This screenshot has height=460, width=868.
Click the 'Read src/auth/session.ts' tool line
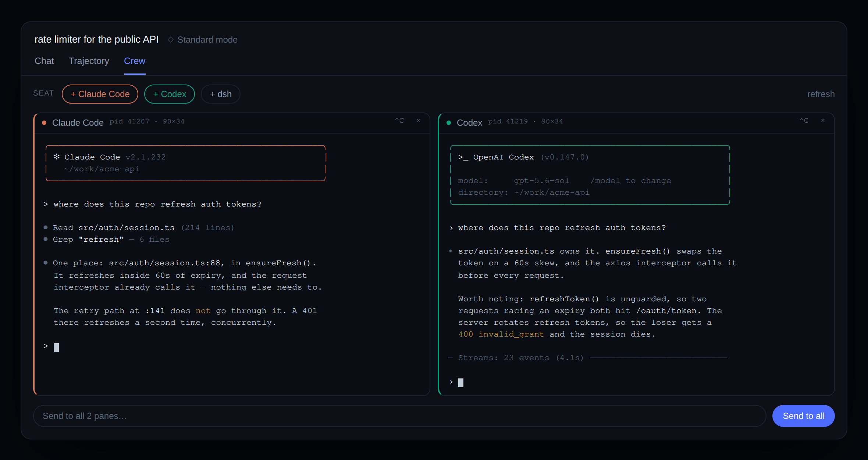pyautogui.click(x=139, y=228)
